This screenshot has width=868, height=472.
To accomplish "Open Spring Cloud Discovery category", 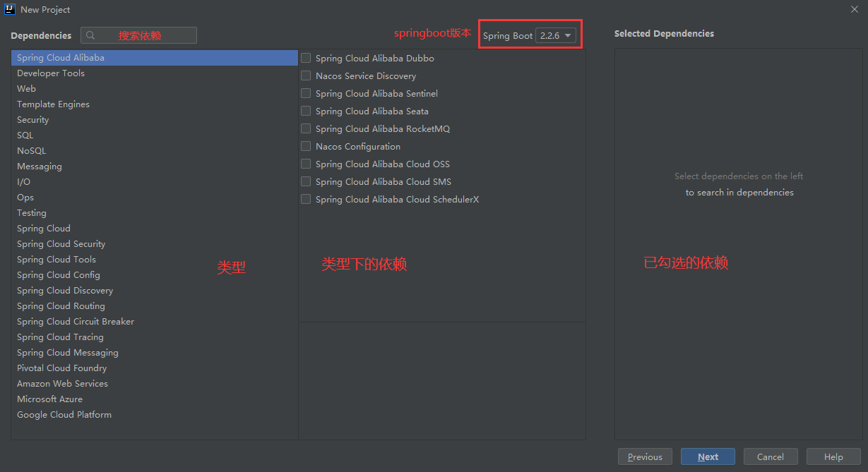I will tap(155, 291).
